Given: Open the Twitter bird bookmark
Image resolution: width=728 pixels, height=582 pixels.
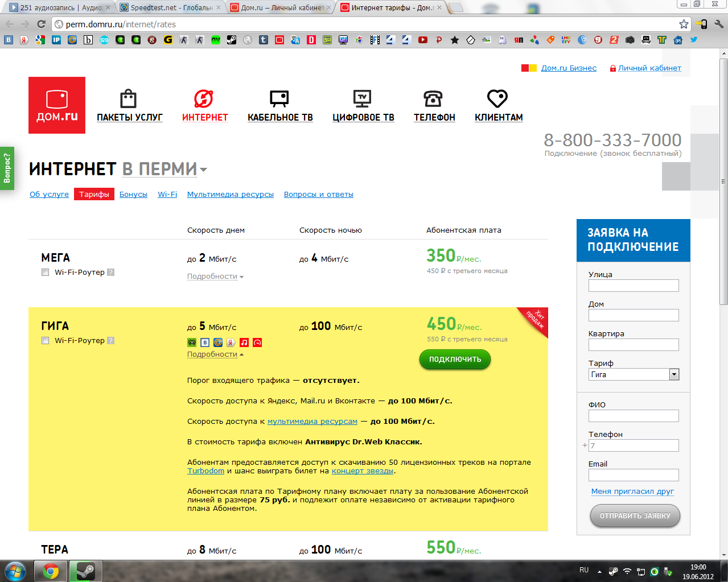Looking at the screenshot, I should pyautogui.click(x=693, y=40).
